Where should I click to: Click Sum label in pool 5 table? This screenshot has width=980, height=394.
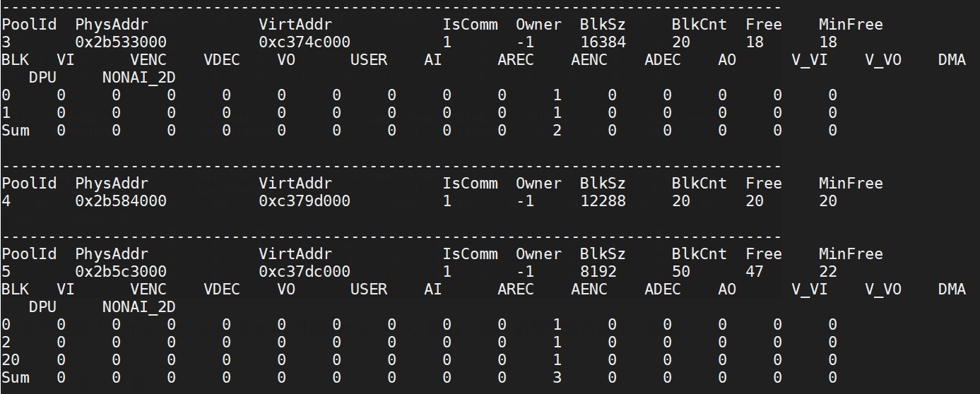coord(15,378)
